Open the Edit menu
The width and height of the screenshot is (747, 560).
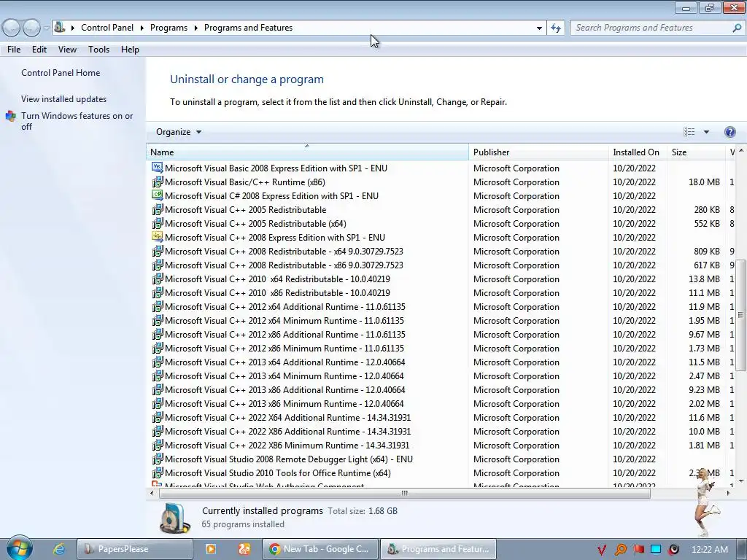[x=39, y=50]
